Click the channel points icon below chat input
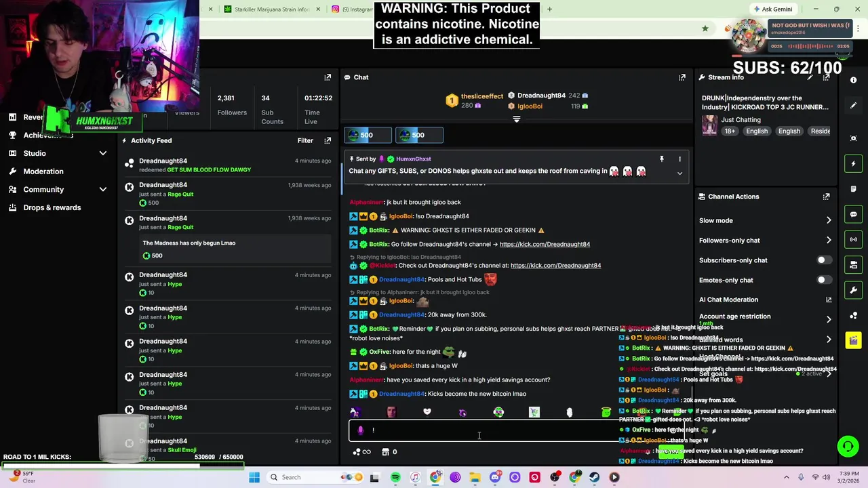 [357, 452]
